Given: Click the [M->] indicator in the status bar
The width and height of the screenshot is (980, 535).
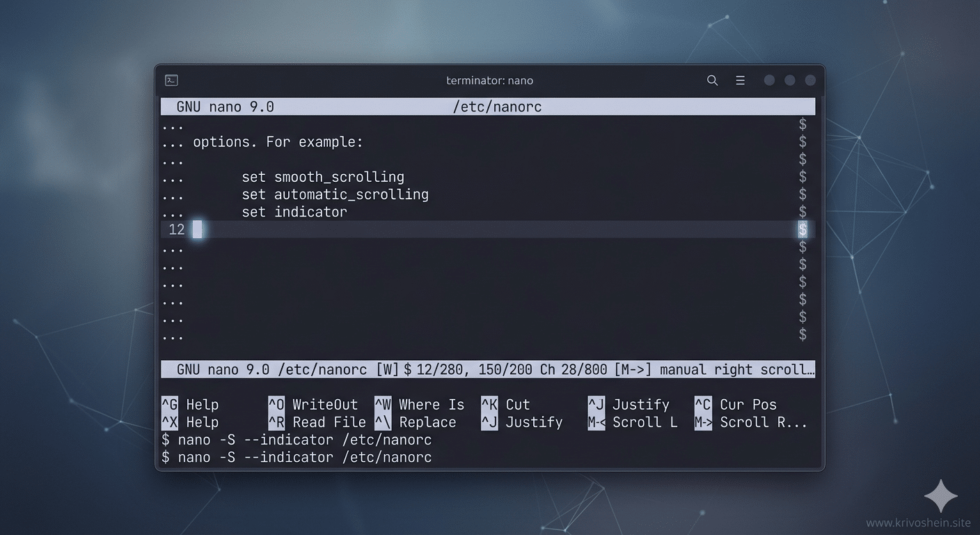Looking at the screenshot, I should point(633,370).
